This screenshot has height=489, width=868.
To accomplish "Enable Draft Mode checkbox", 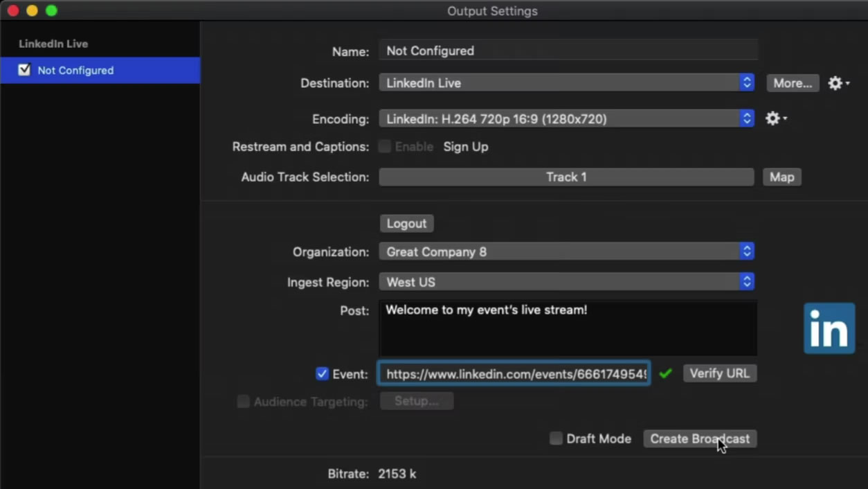I will [x=556, y=438].
